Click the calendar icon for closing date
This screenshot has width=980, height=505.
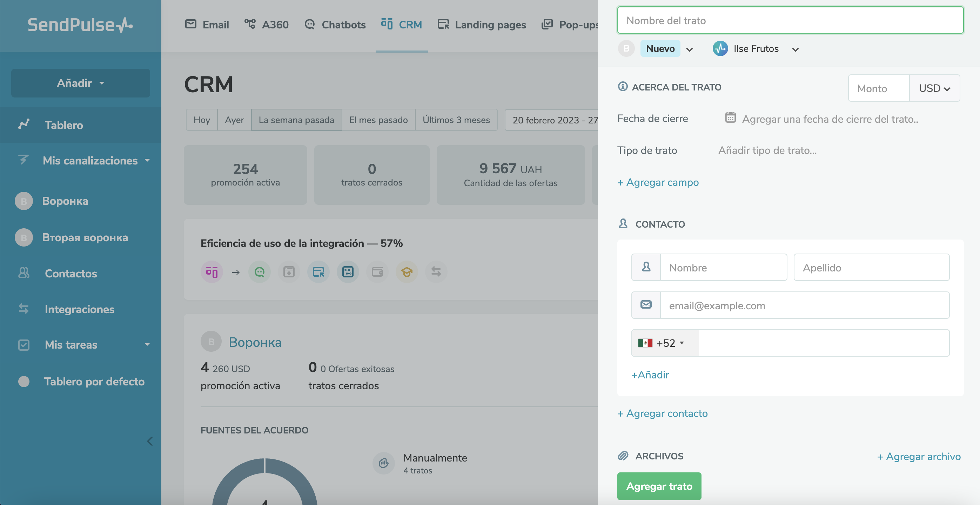pos(730,118)
